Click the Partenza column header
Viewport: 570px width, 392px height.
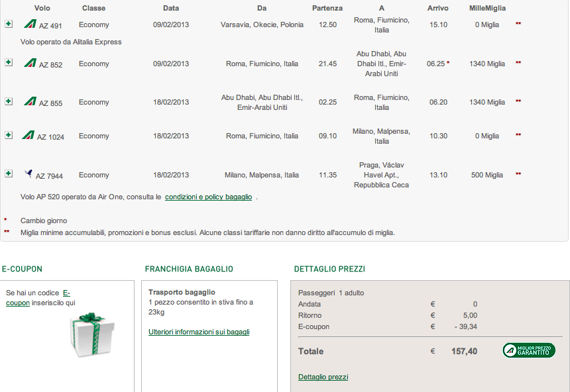click(327, 8)
